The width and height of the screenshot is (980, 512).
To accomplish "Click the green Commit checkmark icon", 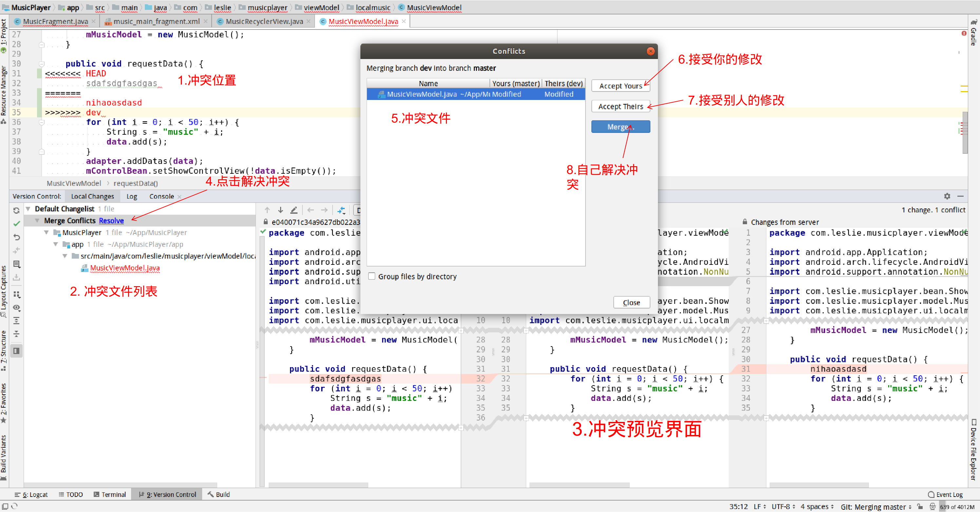I will 16,224.
